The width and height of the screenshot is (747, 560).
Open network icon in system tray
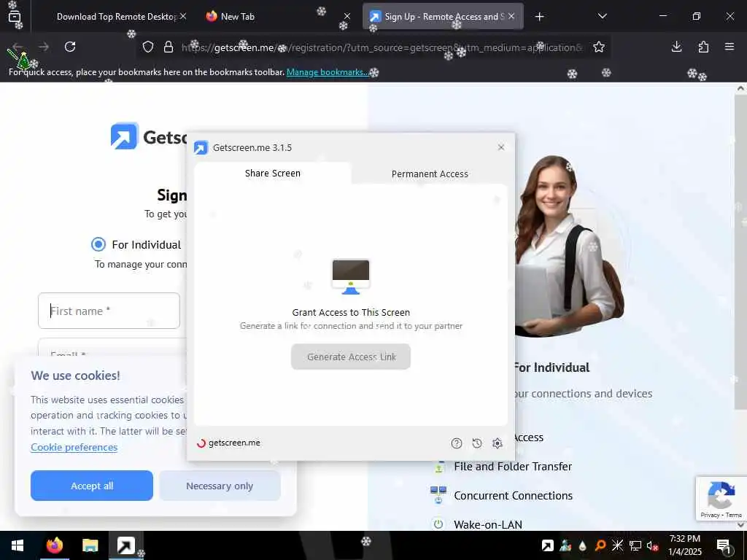pyautogui.click(x=635, y=545)
